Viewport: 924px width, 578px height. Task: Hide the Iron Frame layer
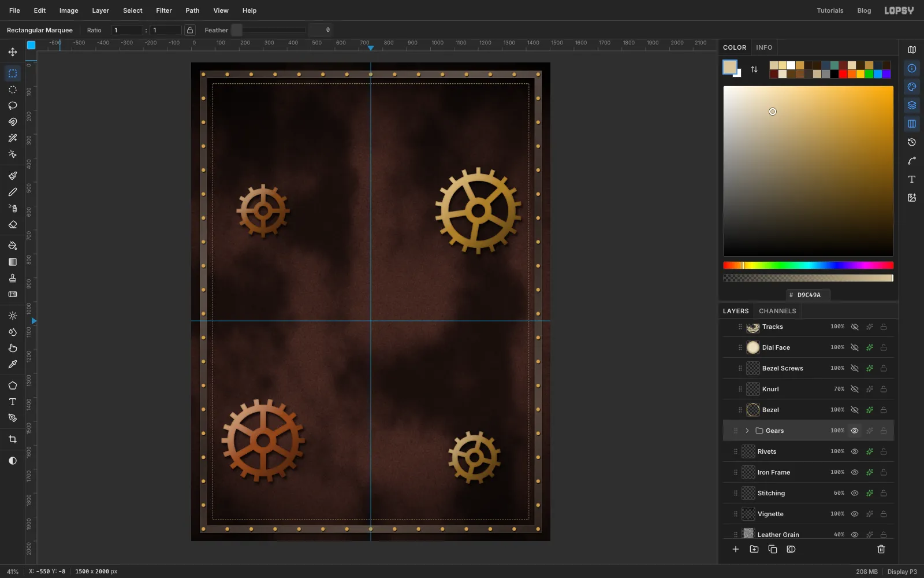click(x=855, y=472)
